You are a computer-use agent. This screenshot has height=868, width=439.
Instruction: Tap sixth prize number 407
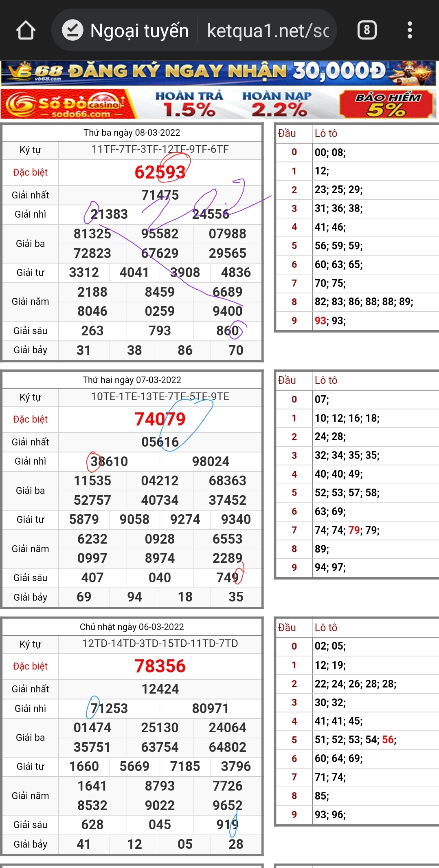pos(92,578)
